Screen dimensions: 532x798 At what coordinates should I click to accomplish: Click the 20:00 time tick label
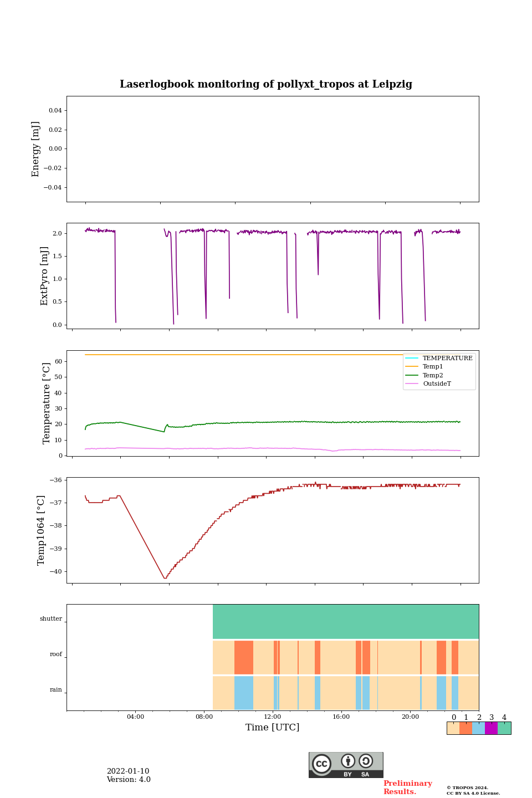410,717
